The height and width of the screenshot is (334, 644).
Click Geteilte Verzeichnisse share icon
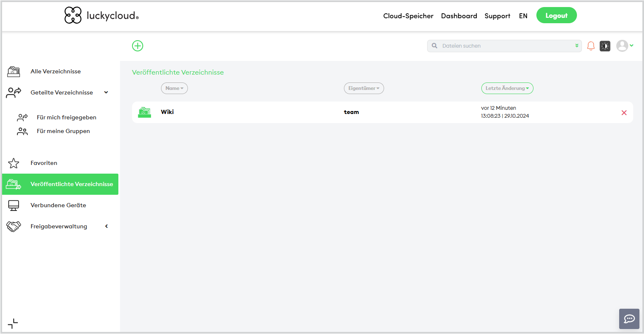14,92
